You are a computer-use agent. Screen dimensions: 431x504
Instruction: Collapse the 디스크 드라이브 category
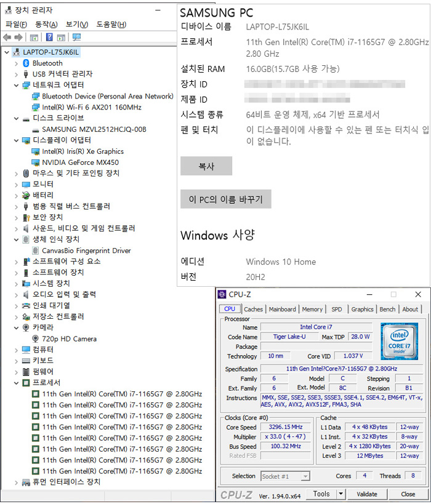(x=16, y=118)
